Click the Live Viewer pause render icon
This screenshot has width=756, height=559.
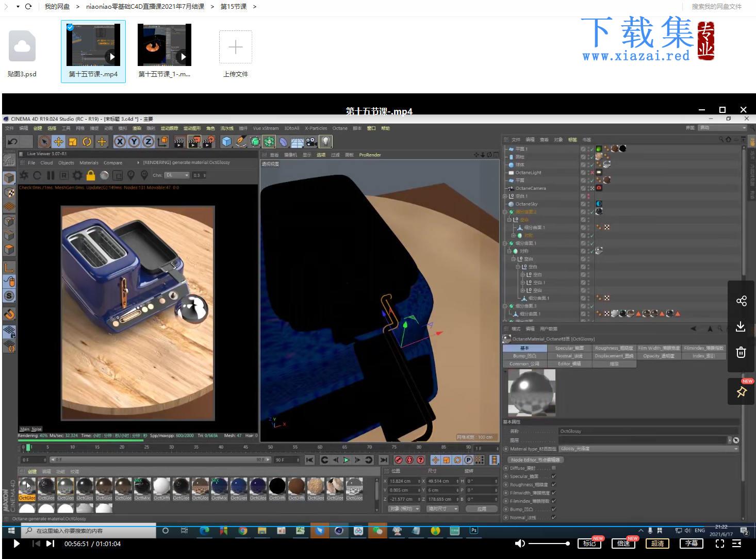point(51,175)
